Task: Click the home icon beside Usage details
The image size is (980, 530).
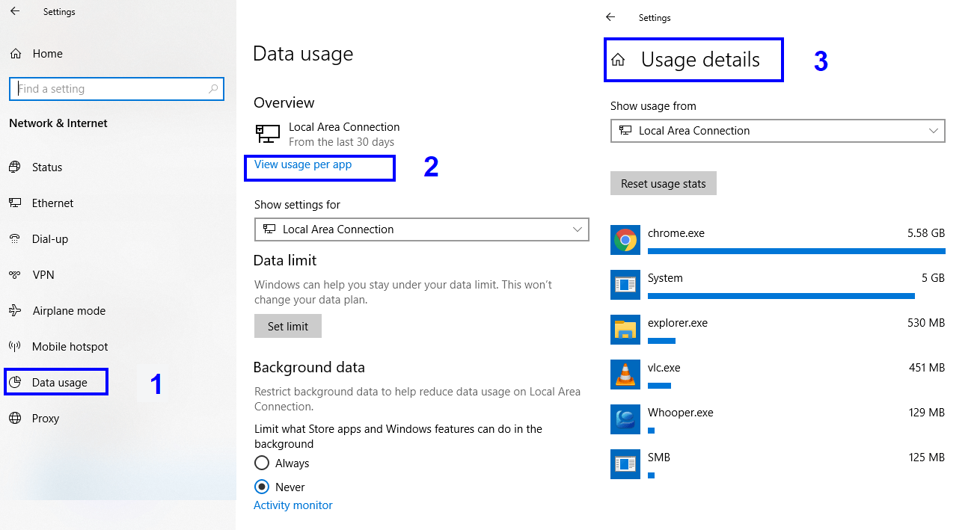Action: [x=618, y=61]
